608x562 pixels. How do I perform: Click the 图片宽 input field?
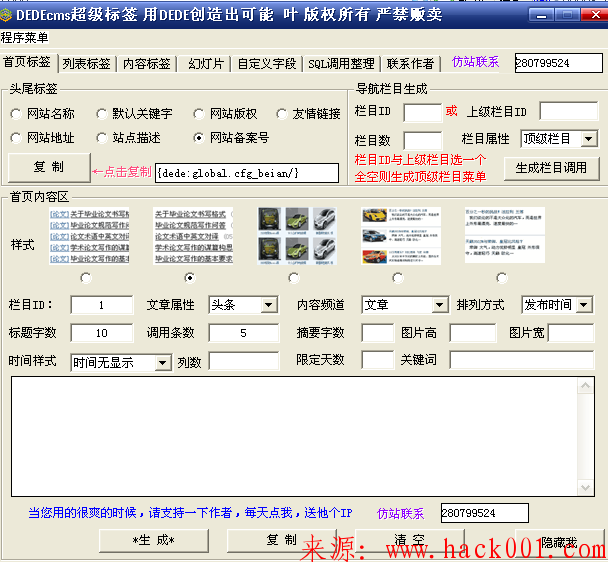[x=571, y=333]
